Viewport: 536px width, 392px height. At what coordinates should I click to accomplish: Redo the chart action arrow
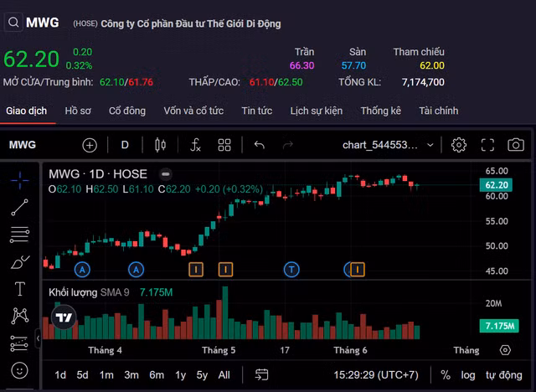click(x=288, y=145)
